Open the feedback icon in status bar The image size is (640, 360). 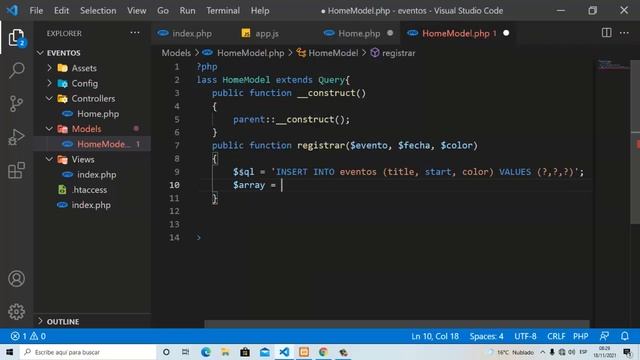pos(604,336)
